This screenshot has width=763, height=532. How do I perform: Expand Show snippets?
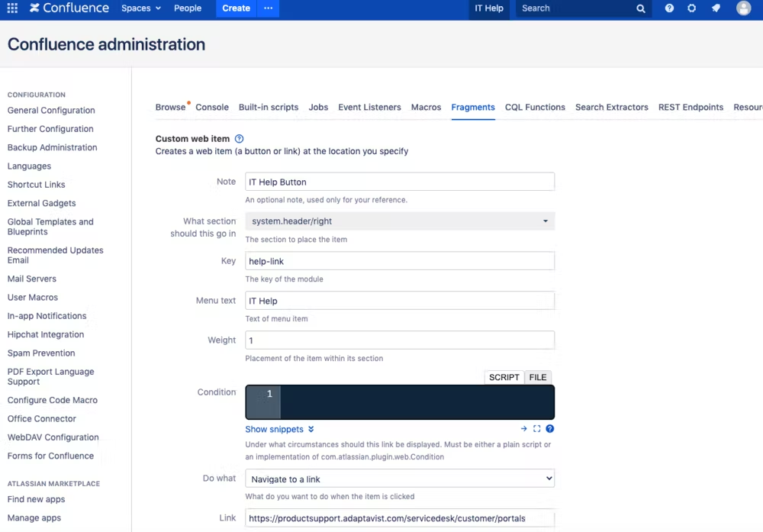[279, 429]
